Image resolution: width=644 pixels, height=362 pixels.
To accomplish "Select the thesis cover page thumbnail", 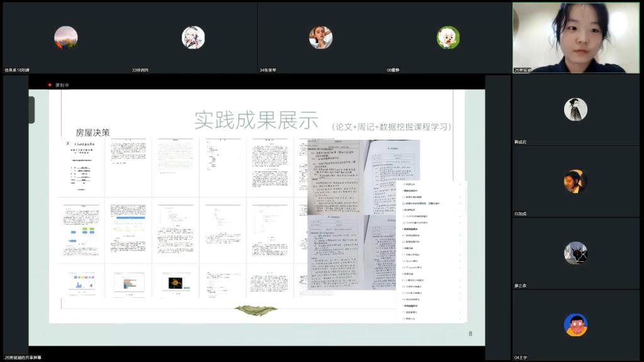I will (x=80, y=166).
